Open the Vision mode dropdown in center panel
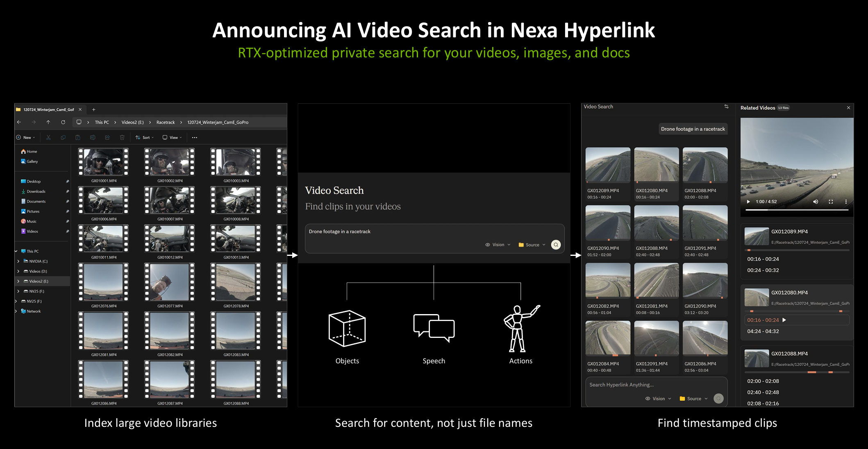 tap(498, 245)
